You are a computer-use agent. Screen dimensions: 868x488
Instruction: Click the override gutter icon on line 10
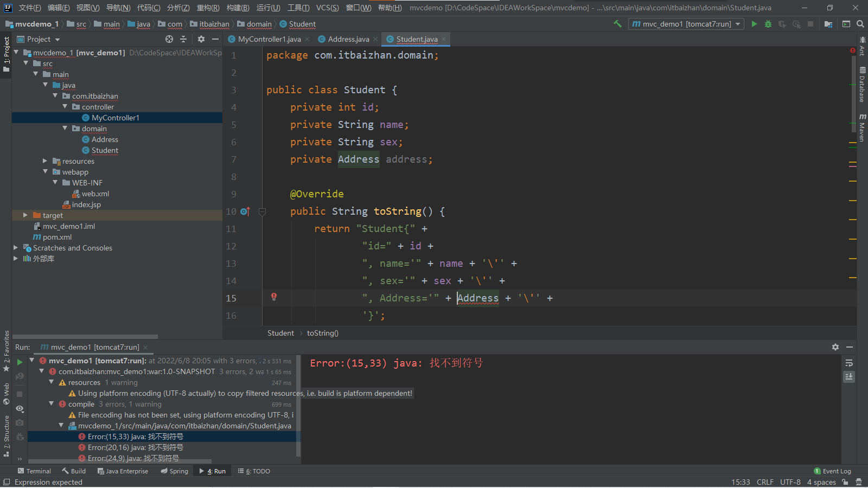point(245,211)
